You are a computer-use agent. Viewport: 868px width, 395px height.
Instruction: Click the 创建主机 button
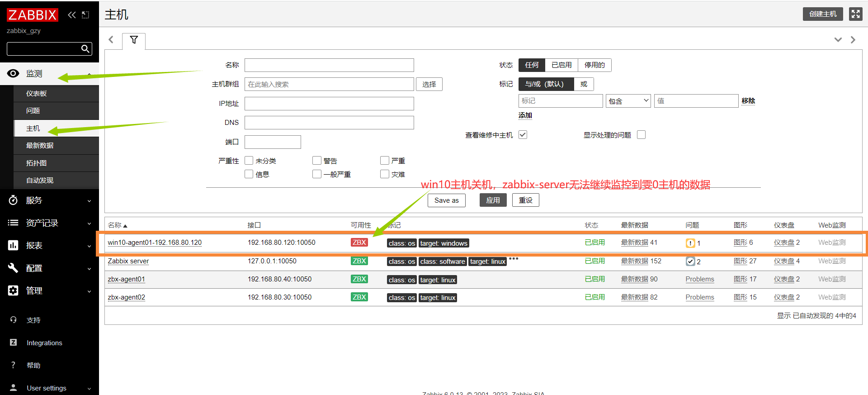tap(823, 14)
